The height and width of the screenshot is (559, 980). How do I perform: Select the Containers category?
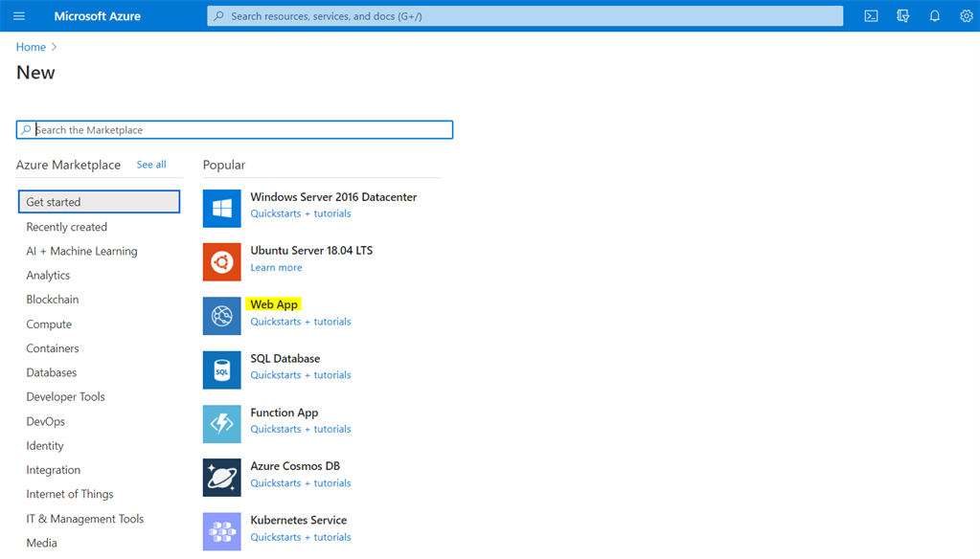point(53,348)
